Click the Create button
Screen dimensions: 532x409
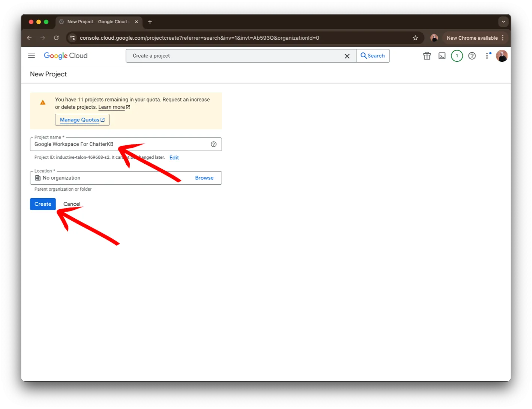click(43, 204)
